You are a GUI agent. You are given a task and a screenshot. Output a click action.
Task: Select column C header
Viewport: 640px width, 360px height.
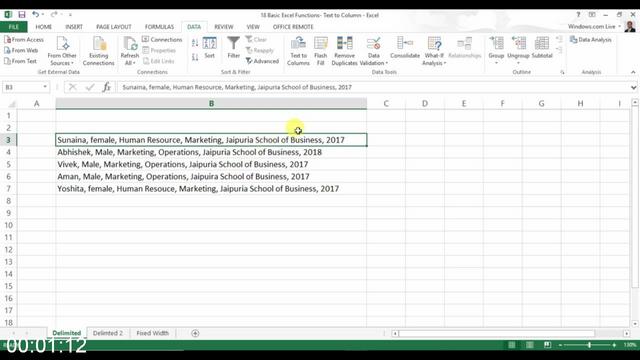(386, 104)
